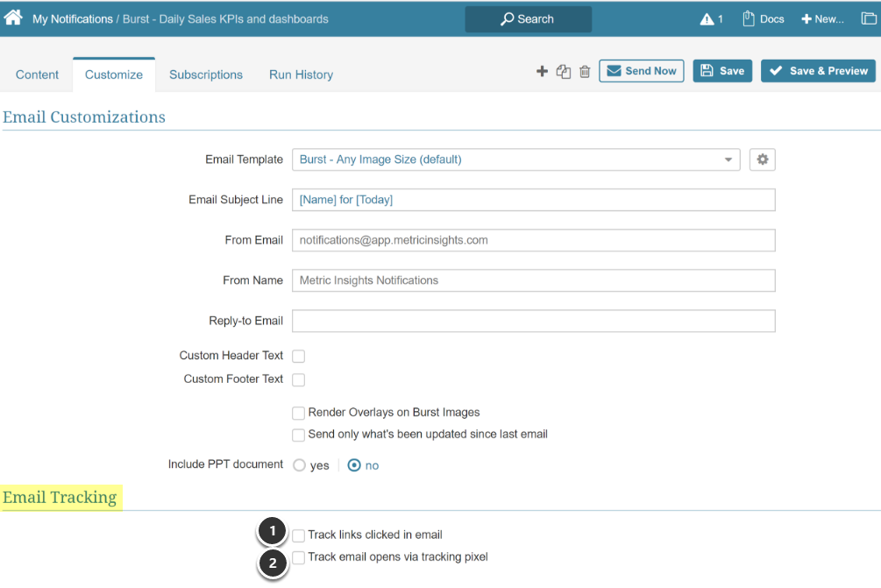This screenshot has height=588, width=881.
Task: Open the Email Template dropdown
Action: tap(728, 159)
